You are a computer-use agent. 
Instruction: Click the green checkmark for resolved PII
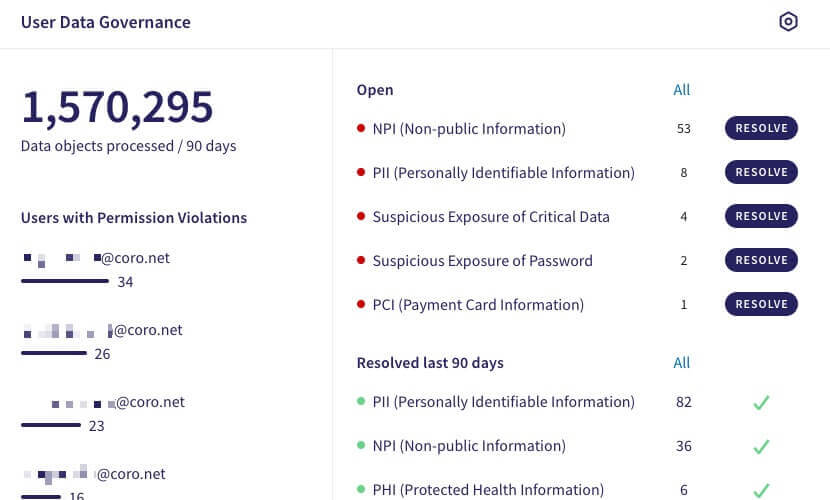tap(761, 403)
